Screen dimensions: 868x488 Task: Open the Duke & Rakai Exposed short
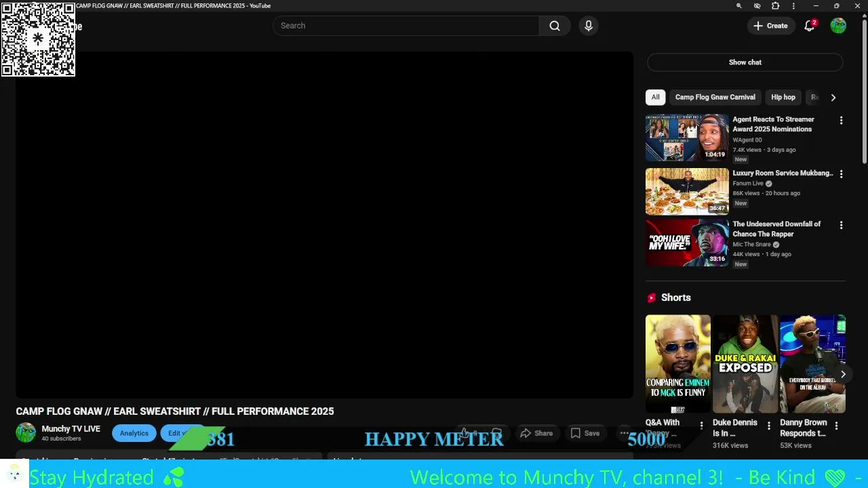(745, 364)
